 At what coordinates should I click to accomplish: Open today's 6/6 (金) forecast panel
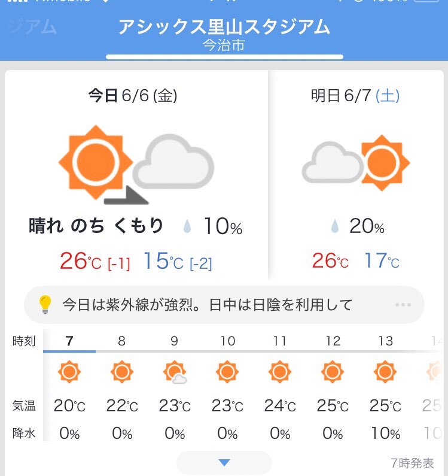[x=136, y=175]
